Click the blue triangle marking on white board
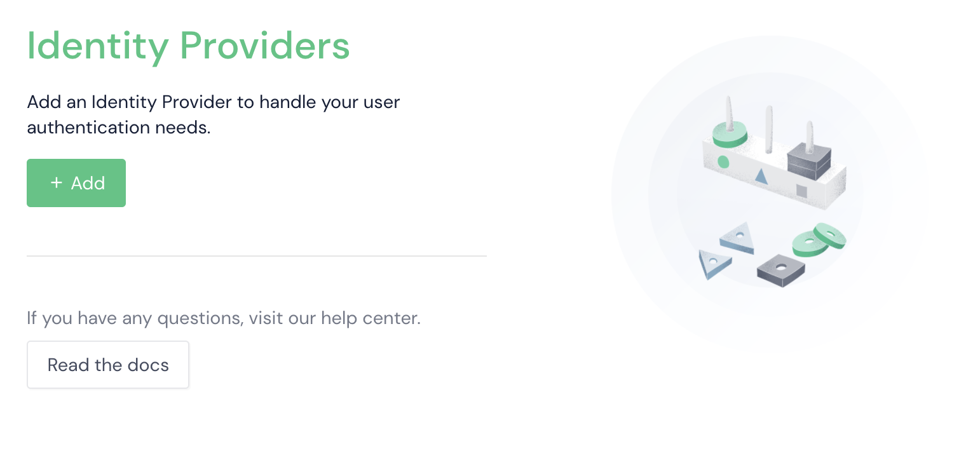 [x=761, y=177]
